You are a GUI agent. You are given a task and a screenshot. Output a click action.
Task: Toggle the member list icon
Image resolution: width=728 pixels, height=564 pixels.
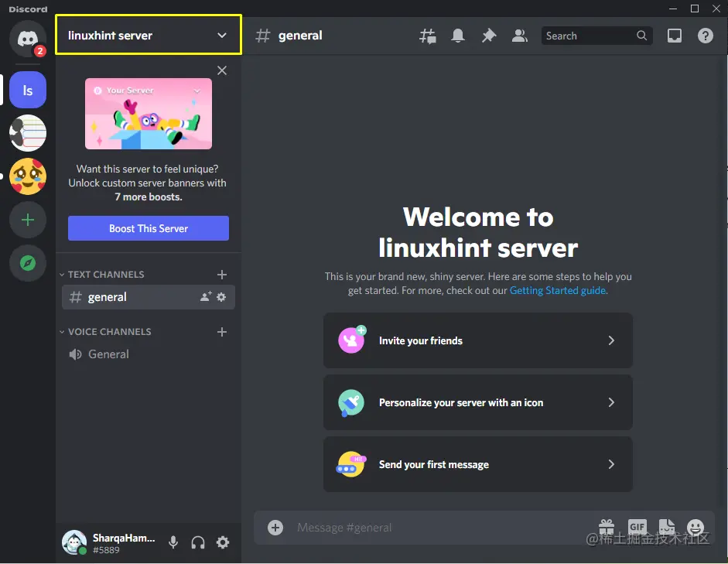tap(520, 36)
